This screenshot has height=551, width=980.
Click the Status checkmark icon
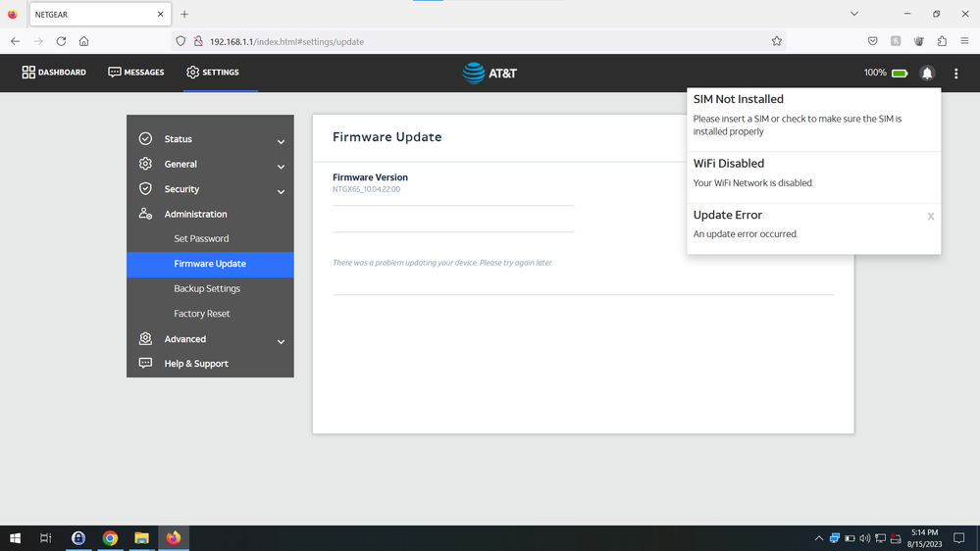(145, 138)
